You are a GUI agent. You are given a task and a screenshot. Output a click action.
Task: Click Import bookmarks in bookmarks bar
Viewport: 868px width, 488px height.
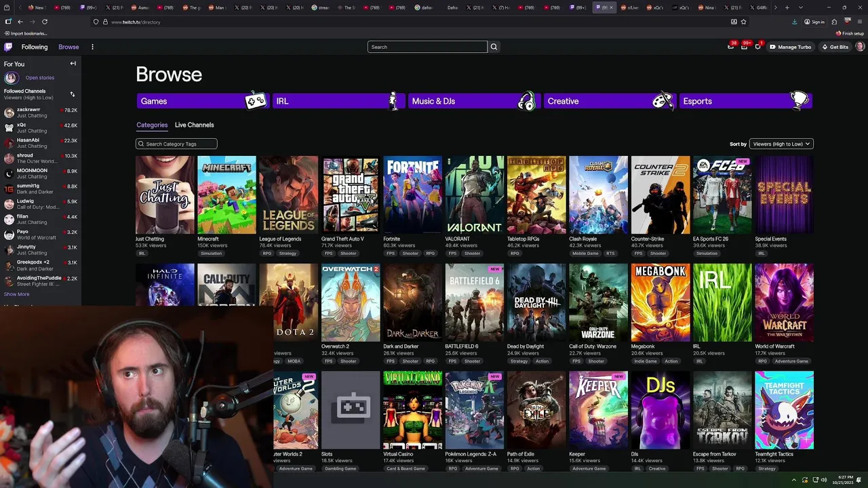(x=26, y=33)
